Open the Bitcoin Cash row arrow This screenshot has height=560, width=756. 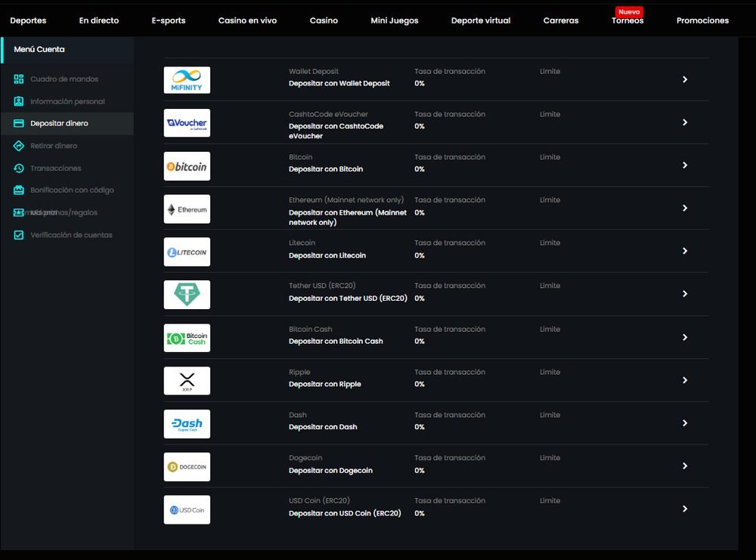coord(685,337)
